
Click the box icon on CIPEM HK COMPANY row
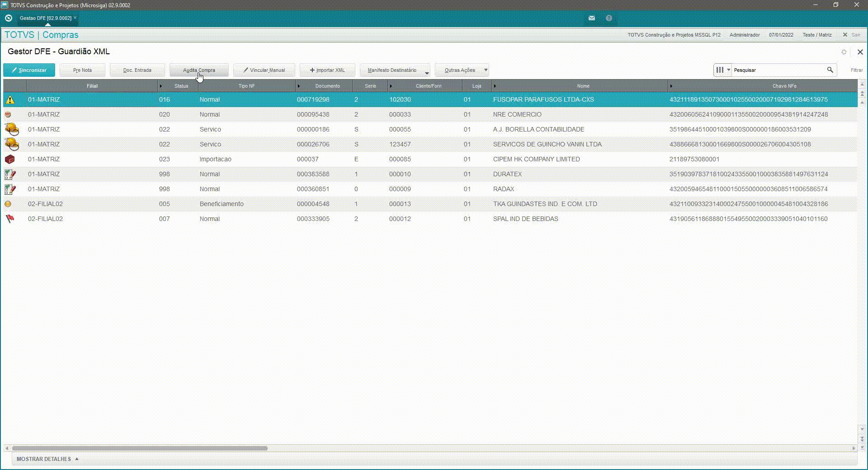9,159
